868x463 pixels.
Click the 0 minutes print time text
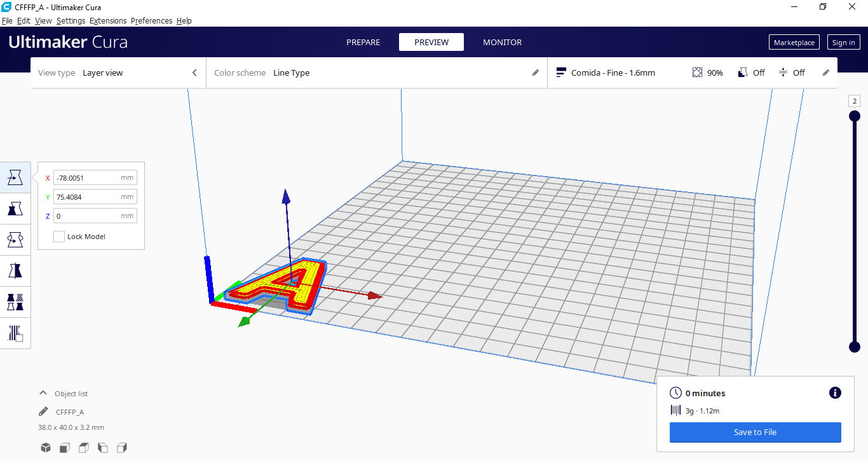(x=705, y=393)
